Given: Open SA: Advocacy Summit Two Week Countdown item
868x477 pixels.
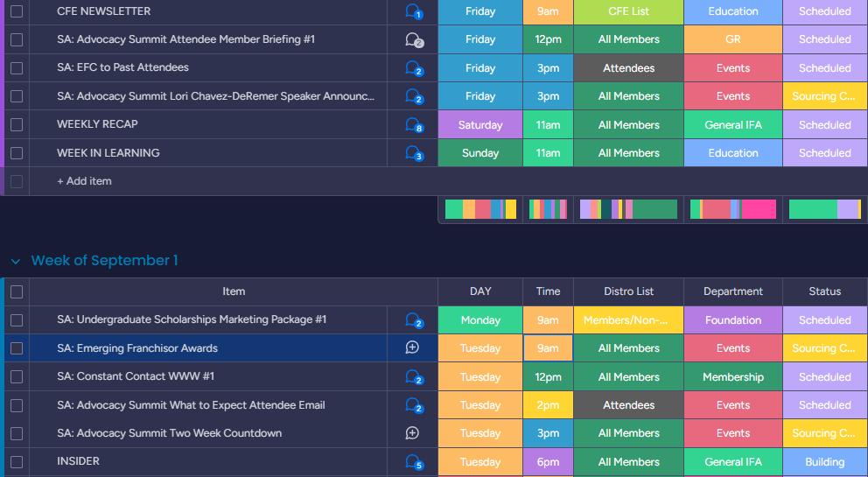Looking at the screenshot, I should click(170, 433).
